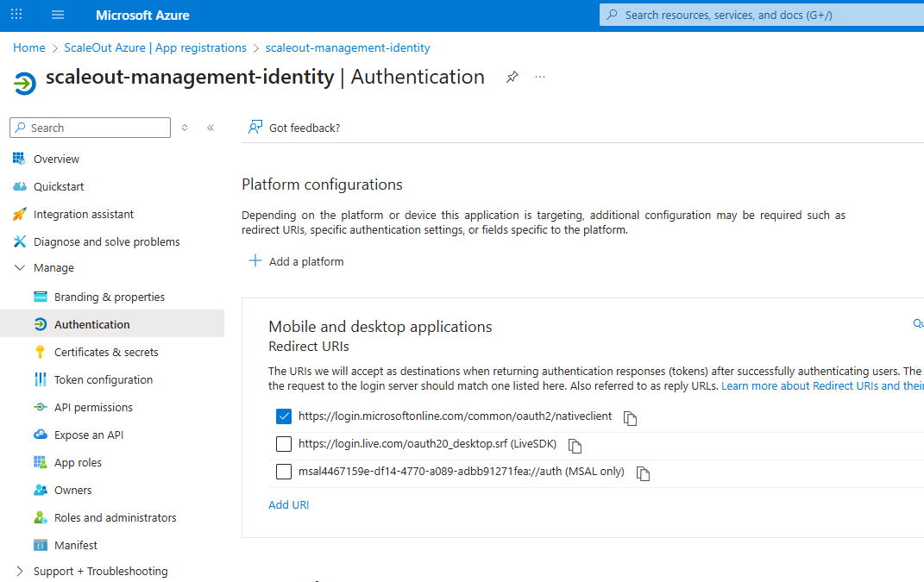This screenshot has width=924, height=582.
Task: Click the Platform configurations heading
Action: click(x=322, y=185)
